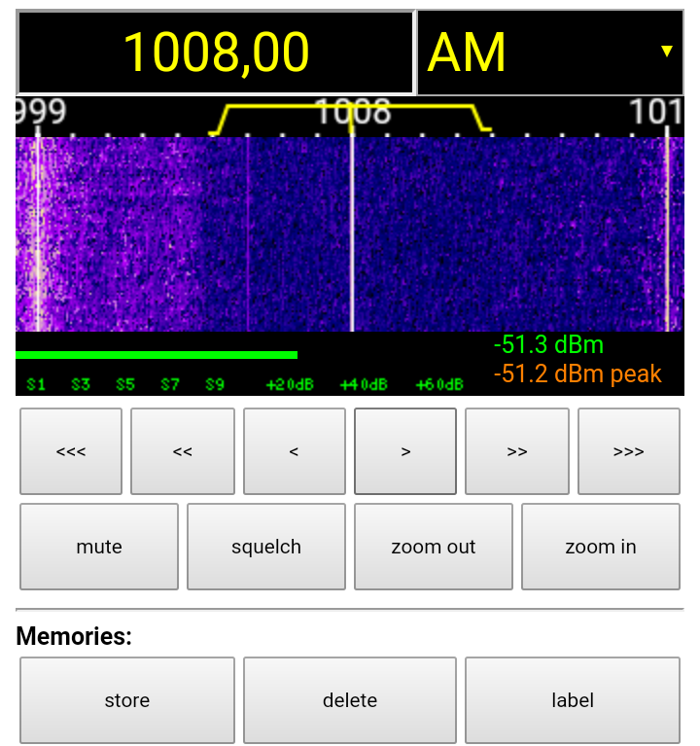Store the current frequency in memories
This screenshot has height=746, width=700.
[x=127, y=700]
